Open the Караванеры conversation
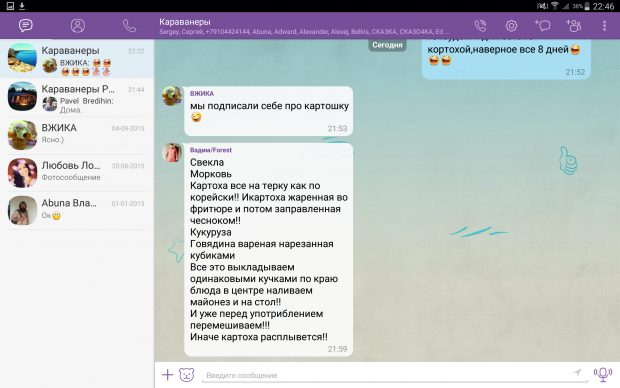Viewport: 620px width, 388px height. pyautogui.click(x=77, y=59)
